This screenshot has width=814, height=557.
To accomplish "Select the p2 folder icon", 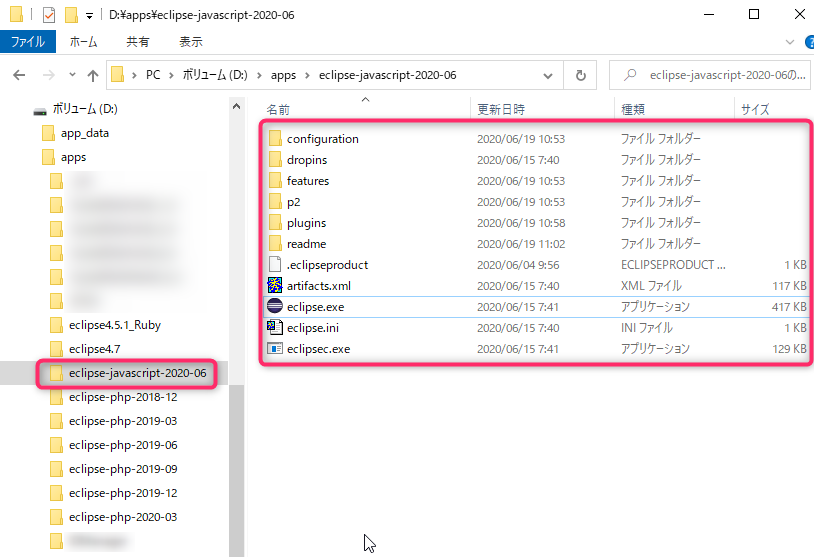I will point(275,201).
